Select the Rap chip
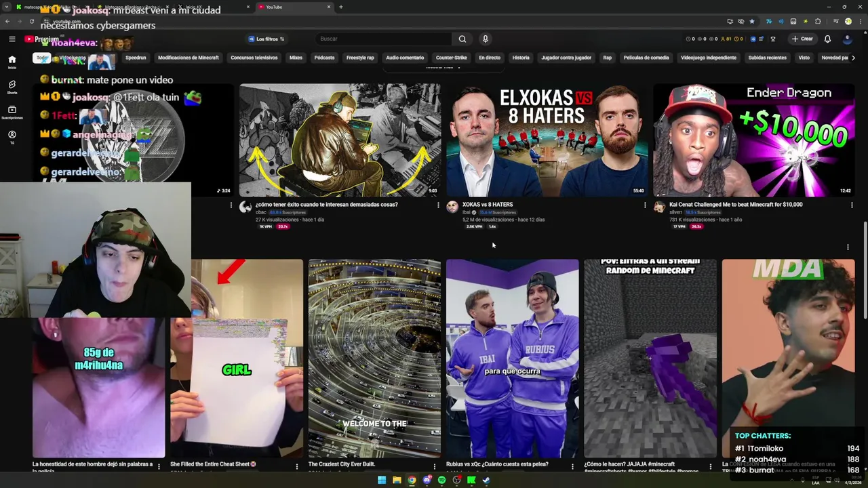Image resolution: width=868 pixels, height=488 pixels. pyautogui.click(x=607, y=58)
